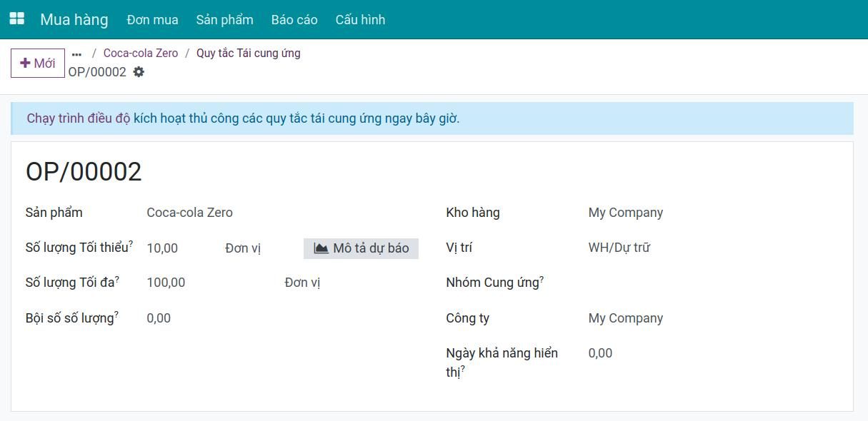Click the Đơn vị text beside maximum quantity

click(302, 283)
